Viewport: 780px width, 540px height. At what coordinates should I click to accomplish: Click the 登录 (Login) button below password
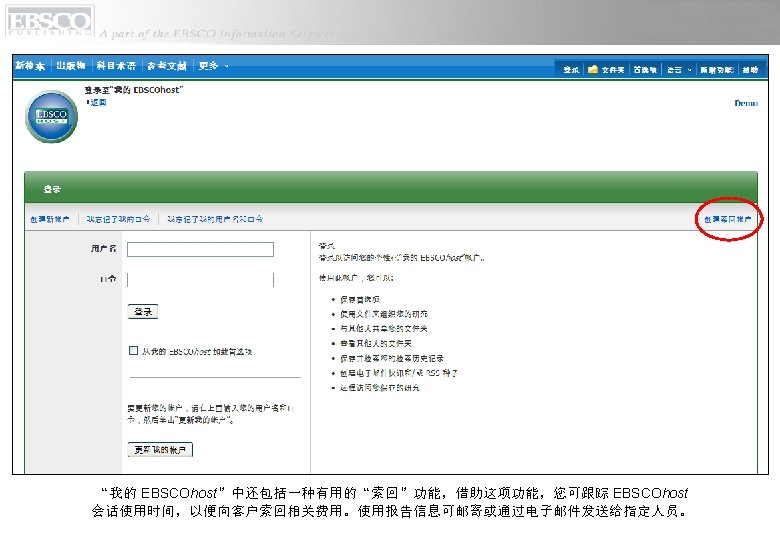pyautogui.click(x=143, y=312)
